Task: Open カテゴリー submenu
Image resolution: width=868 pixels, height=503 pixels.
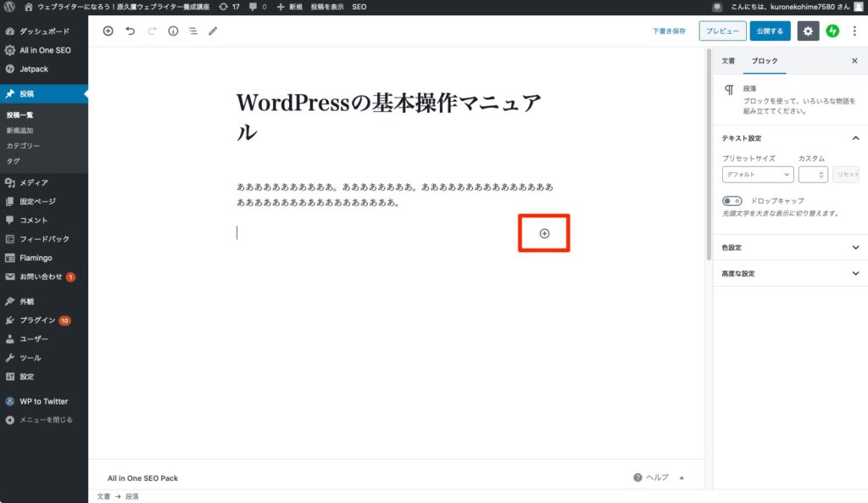Action: tap(23, 146)
